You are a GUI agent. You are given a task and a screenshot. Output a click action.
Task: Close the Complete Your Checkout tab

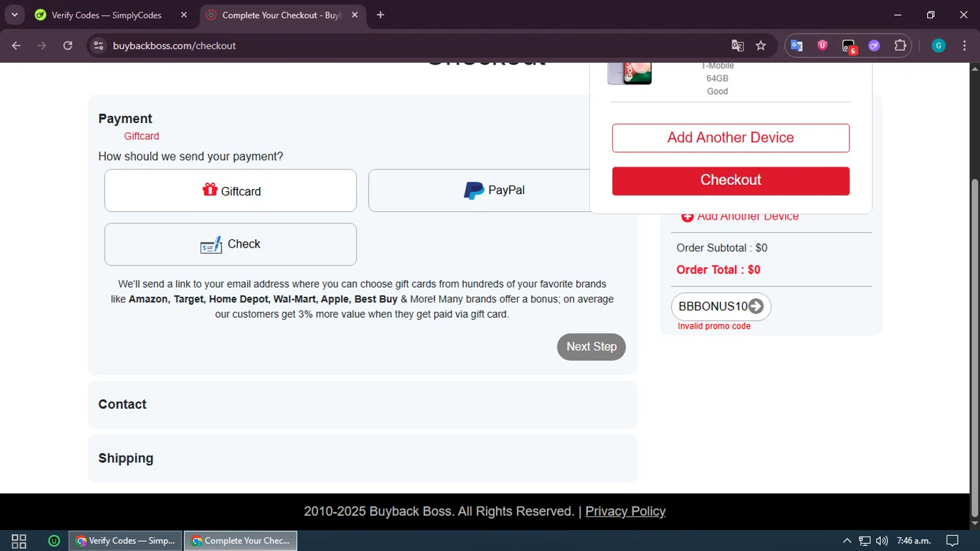[355, 15]
